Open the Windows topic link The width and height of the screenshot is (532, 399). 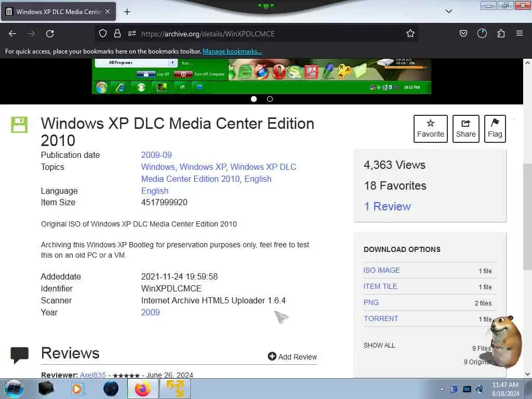coord(158,167)
